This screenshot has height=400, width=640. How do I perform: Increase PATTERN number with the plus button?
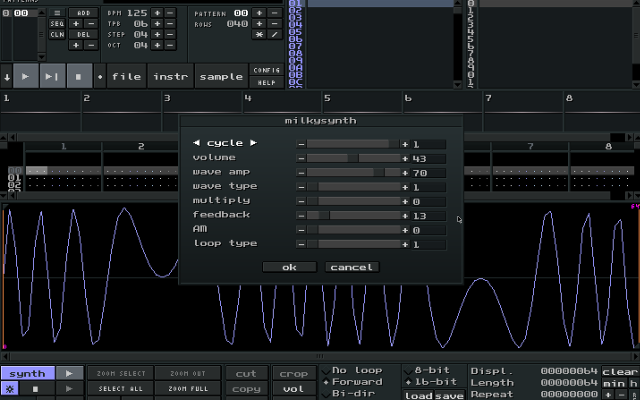click(x=259, y=13)
